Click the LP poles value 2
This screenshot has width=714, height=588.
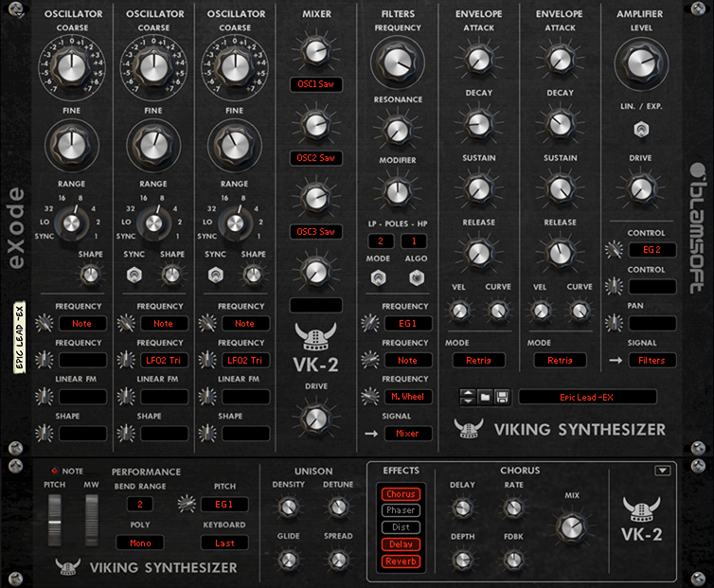pyautogui.click(x=381, y=241)
